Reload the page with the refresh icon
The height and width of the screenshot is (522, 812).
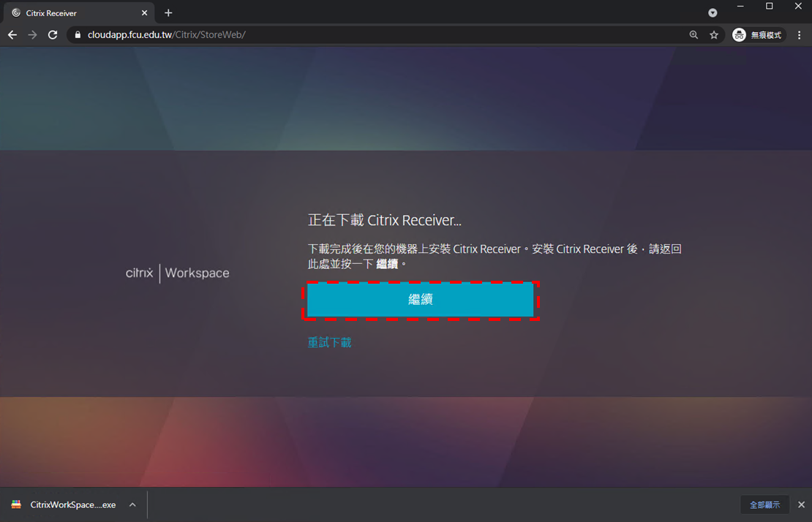(53, 34)
